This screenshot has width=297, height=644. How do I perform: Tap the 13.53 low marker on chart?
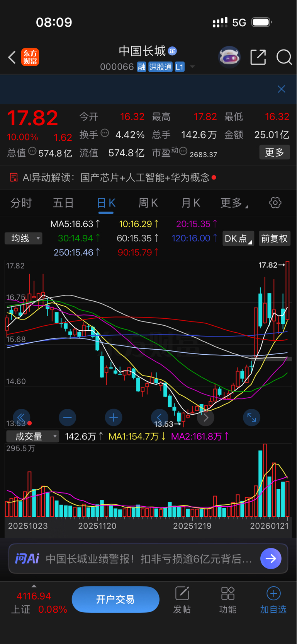(x=167, y=424)
